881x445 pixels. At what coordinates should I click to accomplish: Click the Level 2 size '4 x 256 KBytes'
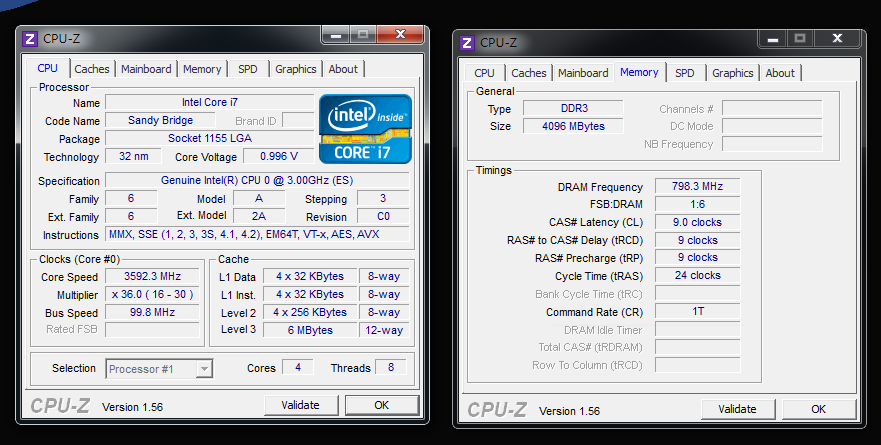(310, 312)
